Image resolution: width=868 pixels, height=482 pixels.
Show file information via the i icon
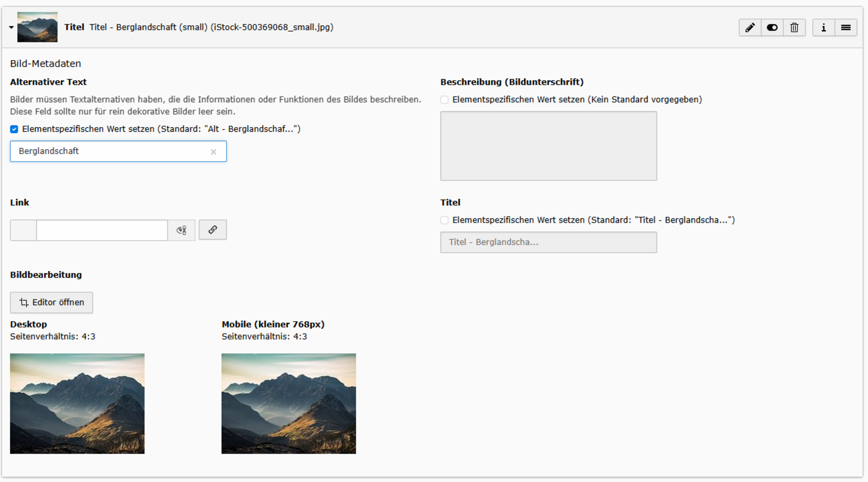[823, 28]
